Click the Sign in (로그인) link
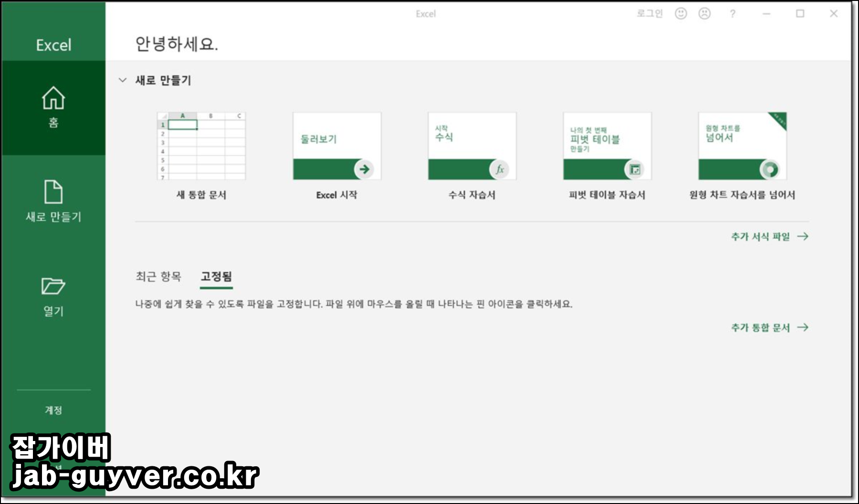The width and height of the screenshot is (859, 504). (x=649, y=13)
